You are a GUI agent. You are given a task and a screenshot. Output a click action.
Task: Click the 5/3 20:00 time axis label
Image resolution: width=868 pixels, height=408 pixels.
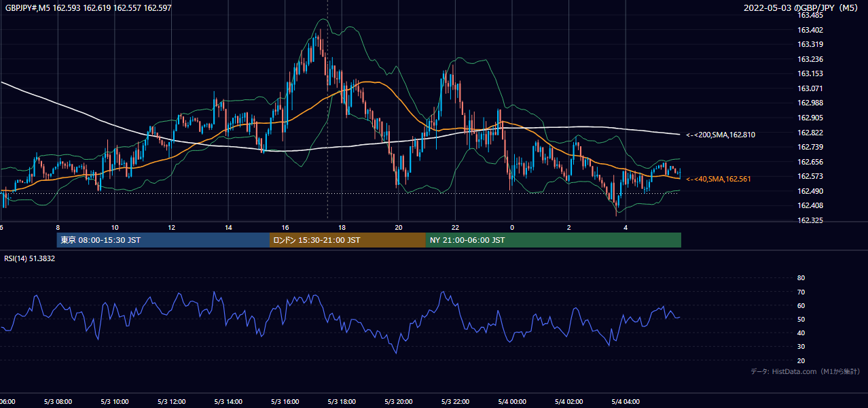point(399,402)
